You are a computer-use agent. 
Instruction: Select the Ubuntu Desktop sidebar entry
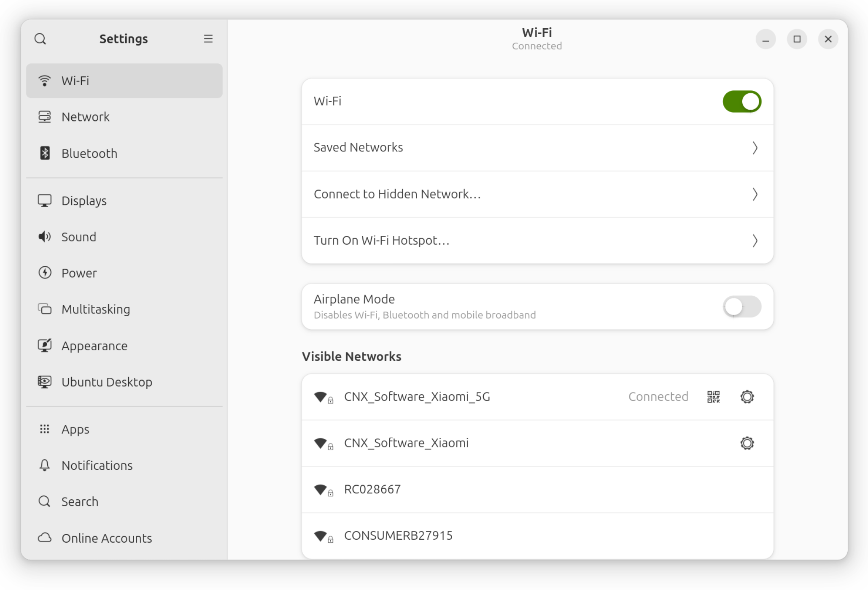(x=107, y=382)
